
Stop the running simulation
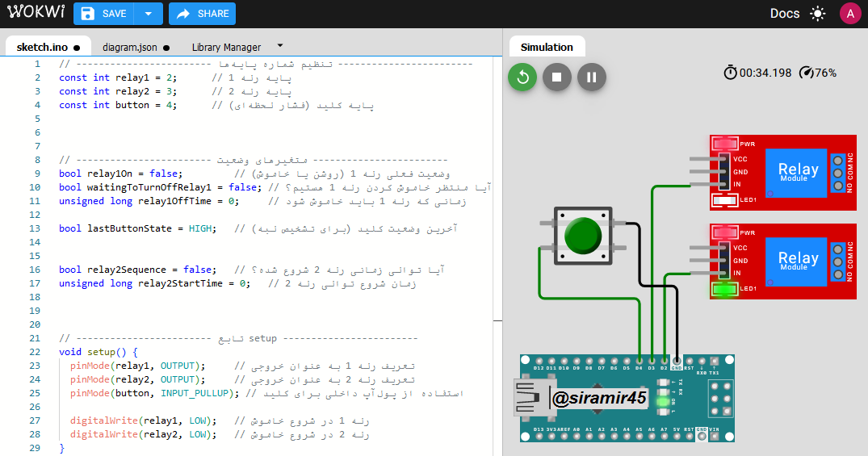[x=557, y=77]
